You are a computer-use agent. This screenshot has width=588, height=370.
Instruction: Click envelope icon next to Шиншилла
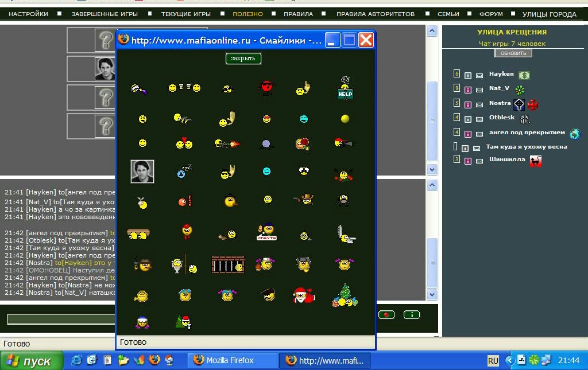pos(479,161)
